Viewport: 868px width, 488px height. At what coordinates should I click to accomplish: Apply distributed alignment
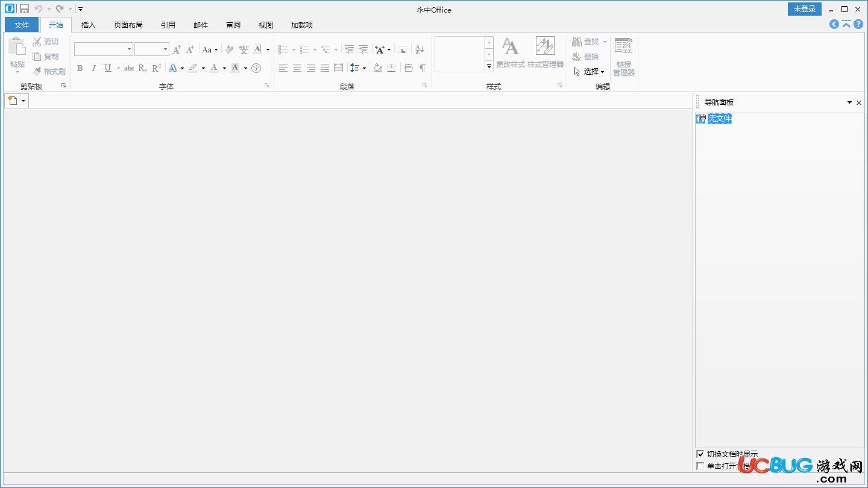pyautogui.click(x=339, y=68)
